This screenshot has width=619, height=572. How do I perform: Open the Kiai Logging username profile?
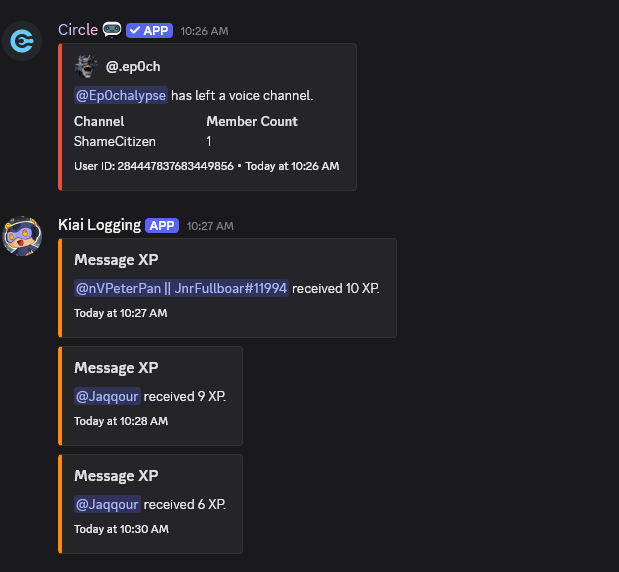coord(99,225)
